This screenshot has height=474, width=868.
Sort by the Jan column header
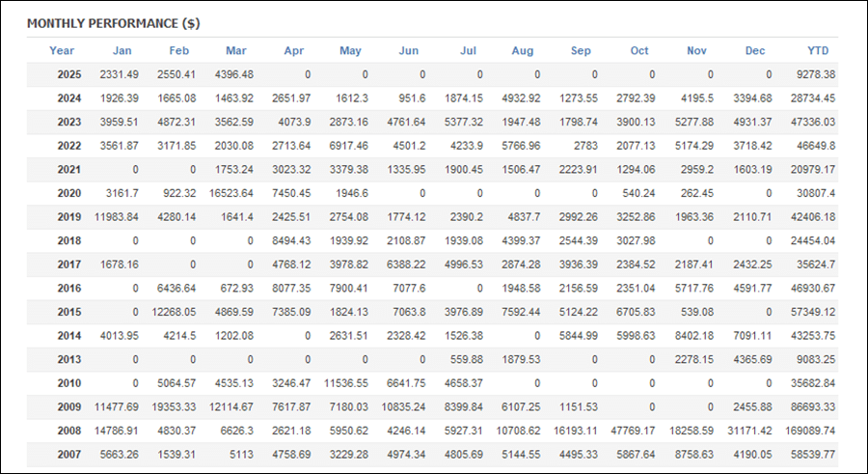pos(122,50)
